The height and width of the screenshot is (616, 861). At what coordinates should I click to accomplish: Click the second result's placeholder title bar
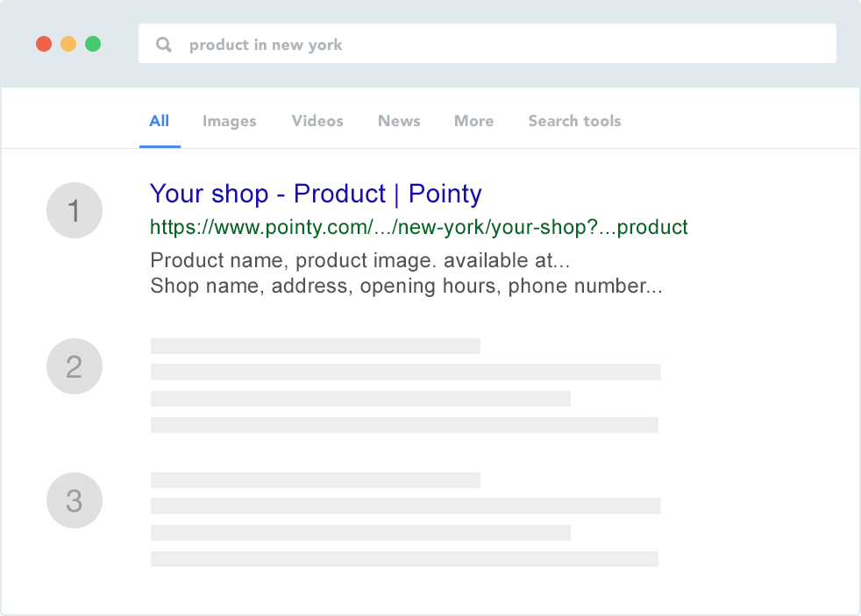pyautogui.click(x=315, y=345)
